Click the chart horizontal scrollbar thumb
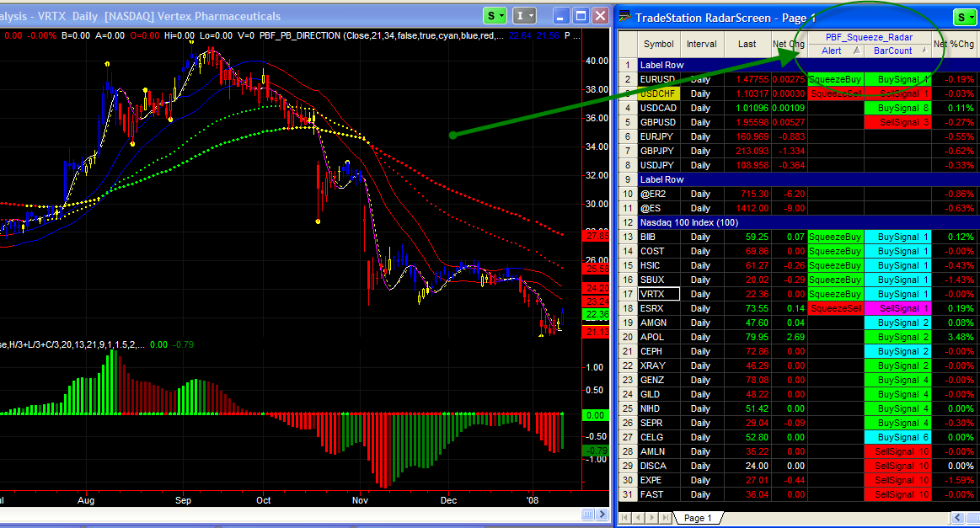This screenshot has height=528, width=980. [587, 515]
